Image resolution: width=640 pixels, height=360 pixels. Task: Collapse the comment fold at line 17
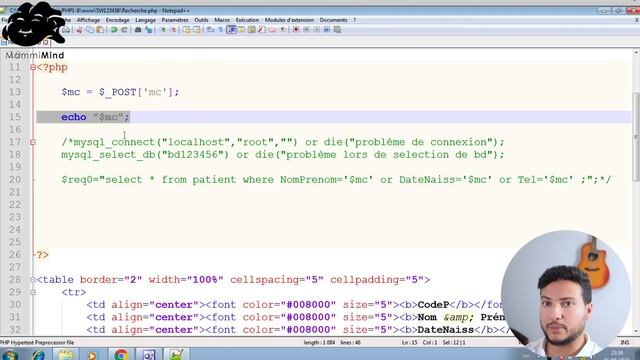coord(33,142)
